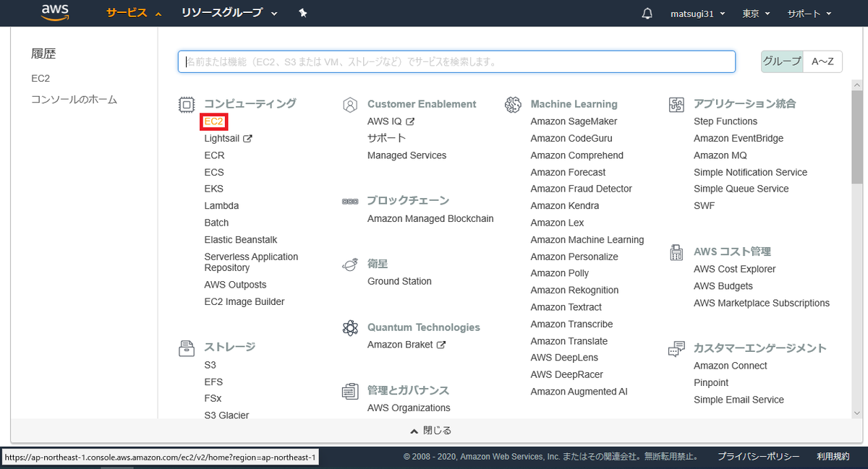Open Managed Services link
Image resolution: width=868 pixels, height=469 pixels.
407,155
